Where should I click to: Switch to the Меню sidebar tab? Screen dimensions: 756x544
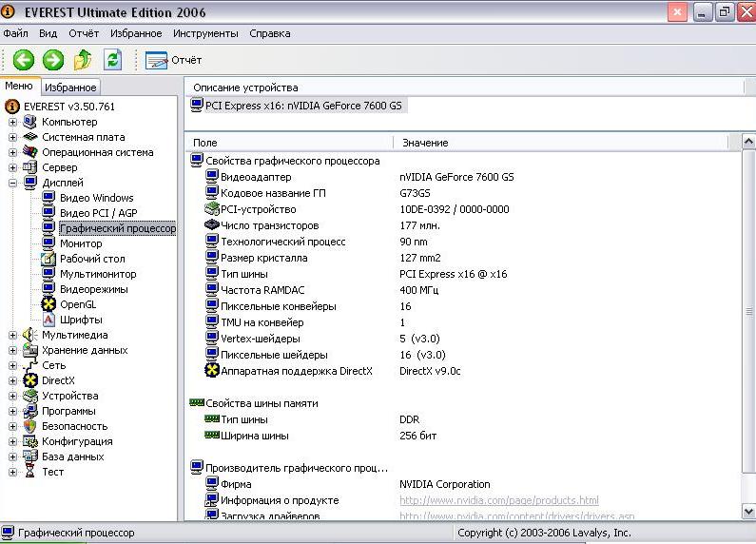pos(19,87)
